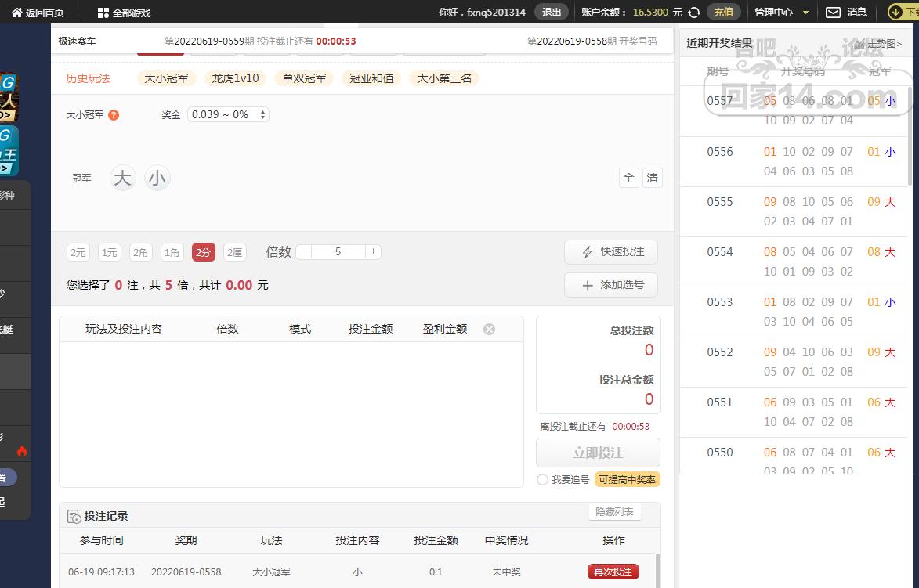
Task: Click the 可提高中奖率 tag
Action: (x=627, y=480)
